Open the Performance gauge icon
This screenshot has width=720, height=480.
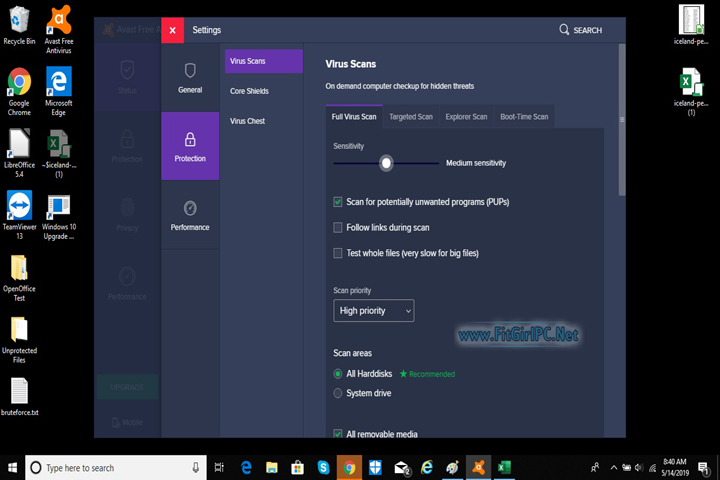pos(190,208)
